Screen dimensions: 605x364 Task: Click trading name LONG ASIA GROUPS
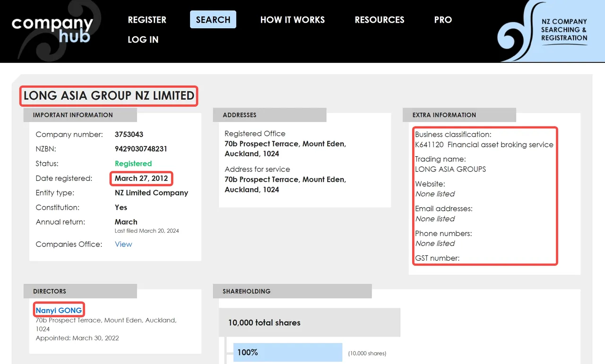coord(450,169)
